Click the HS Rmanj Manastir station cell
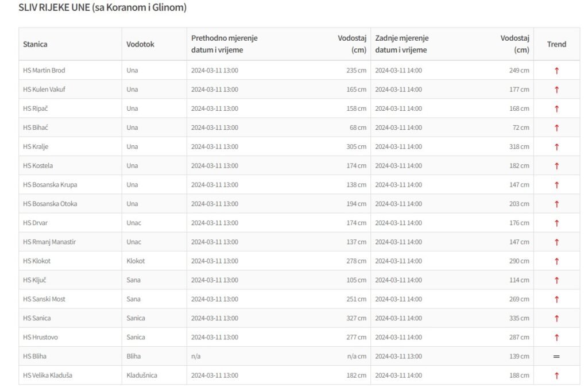The width and height of the screenshot is (588, 391). (49, 242)
